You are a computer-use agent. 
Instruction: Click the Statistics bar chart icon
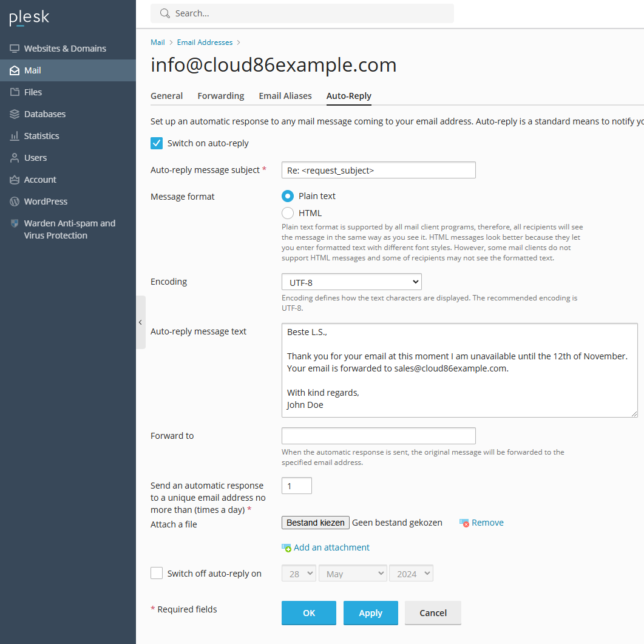15,136
